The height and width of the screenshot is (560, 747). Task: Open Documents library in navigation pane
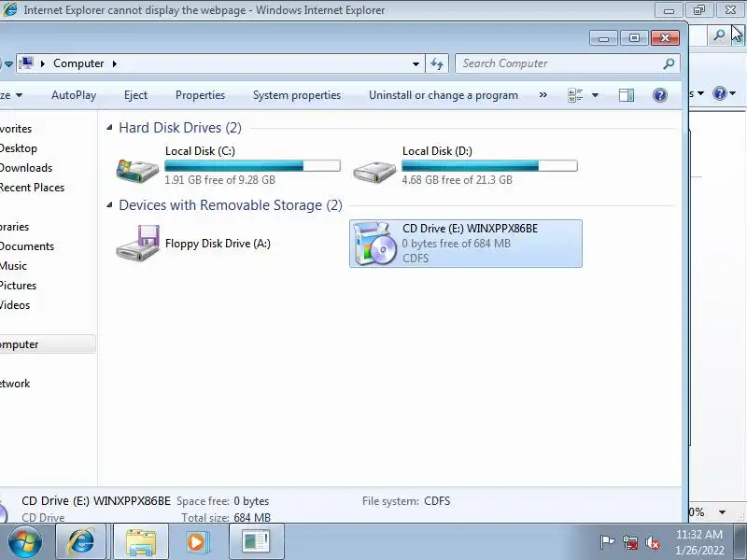(x=27, y=246)
